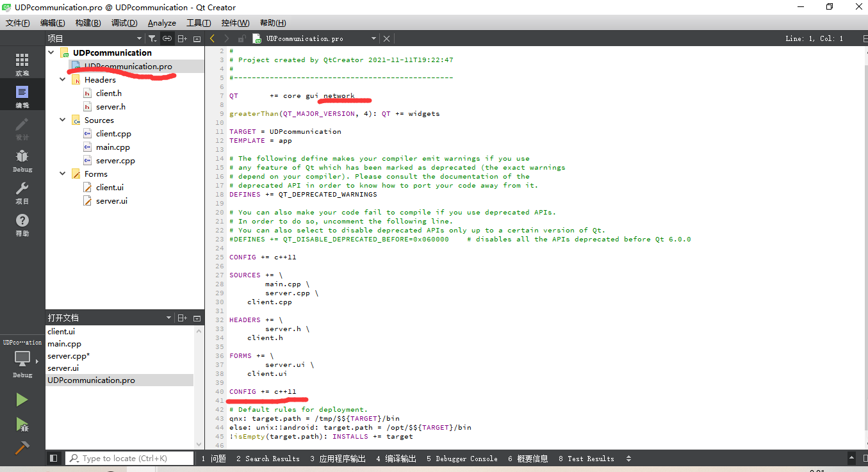Select client.cpp in Sources
868x472 pixels.
click(113, 134)
